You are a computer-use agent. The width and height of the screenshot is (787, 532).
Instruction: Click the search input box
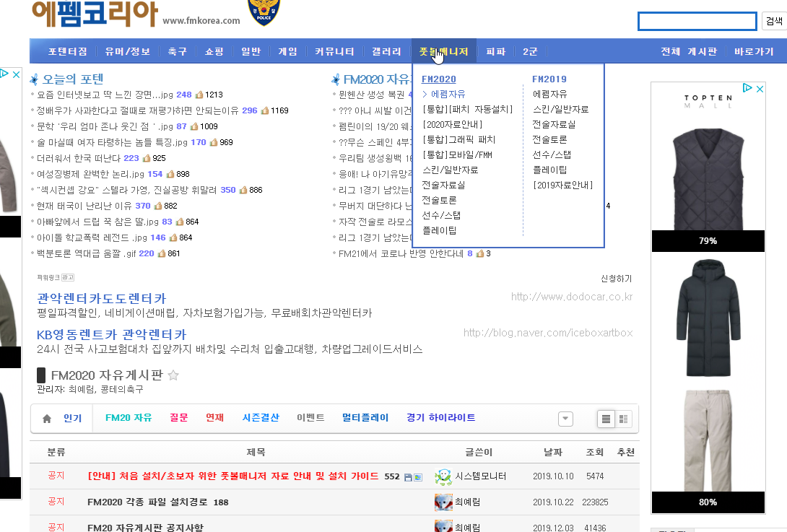click(x=697, y=21)
